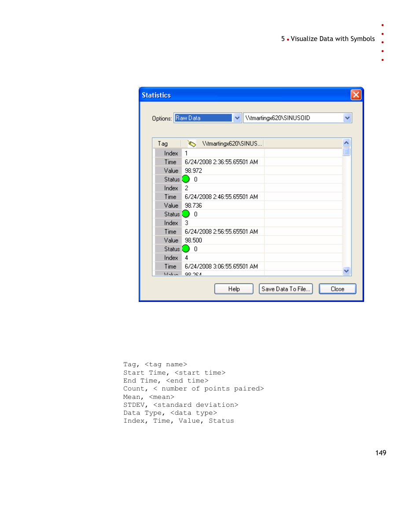The image size is (420, 513).
Task: Select the value 98.500 cell
Action: (x=223, y=241)
